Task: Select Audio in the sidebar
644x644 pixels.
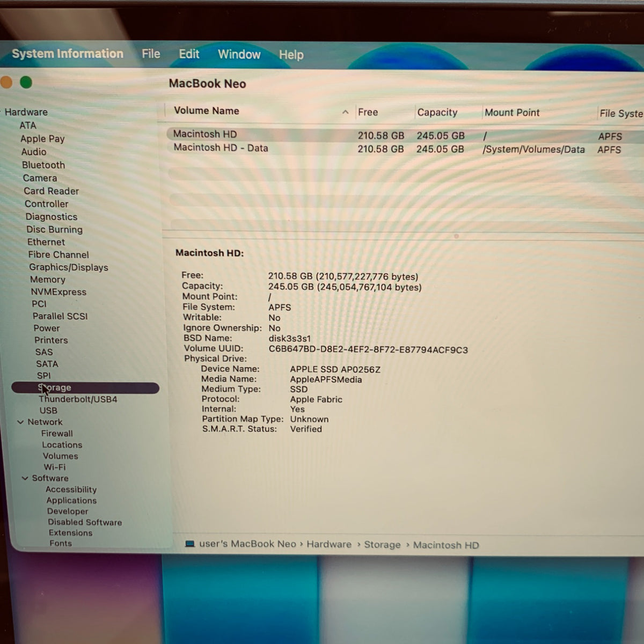Action: 34,152
